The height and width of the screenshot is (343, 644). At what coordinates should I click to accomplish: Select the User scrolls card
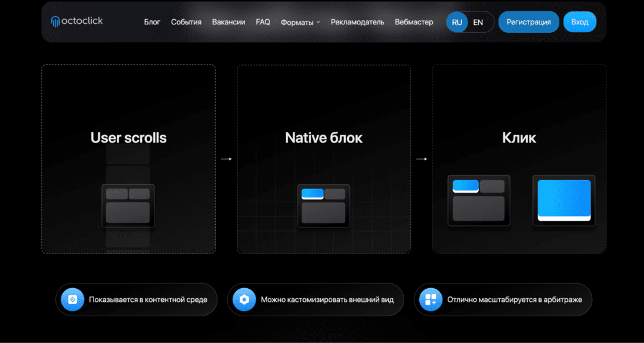pos(128,159)
